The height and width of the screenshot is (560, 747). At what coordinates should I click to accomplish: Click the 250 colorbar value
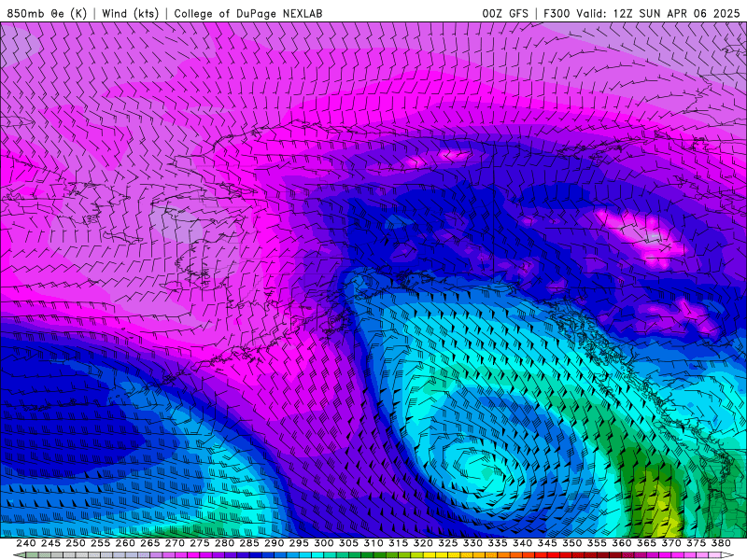click(x=76, y=543)
